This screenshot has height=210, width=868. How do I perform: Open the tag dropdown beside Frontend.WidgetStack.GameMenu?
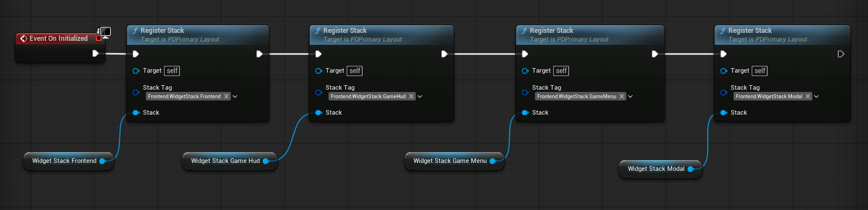(x=630, y=96)
